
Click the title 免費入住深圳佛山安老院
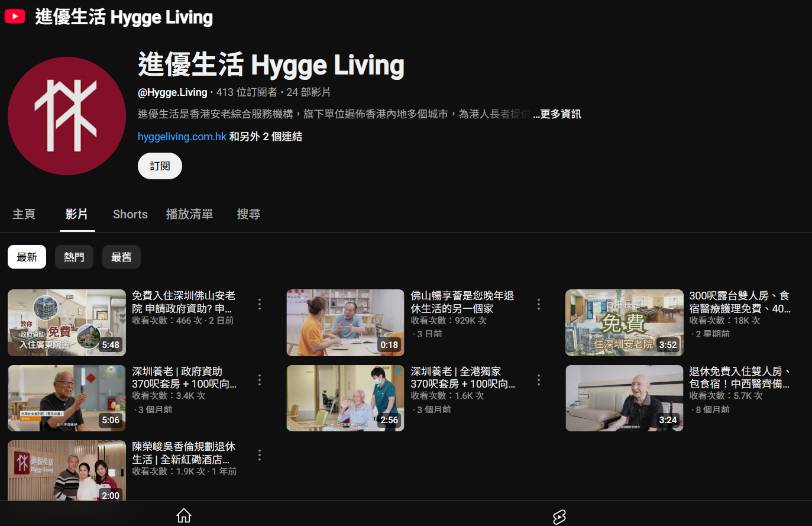(183, 302)
